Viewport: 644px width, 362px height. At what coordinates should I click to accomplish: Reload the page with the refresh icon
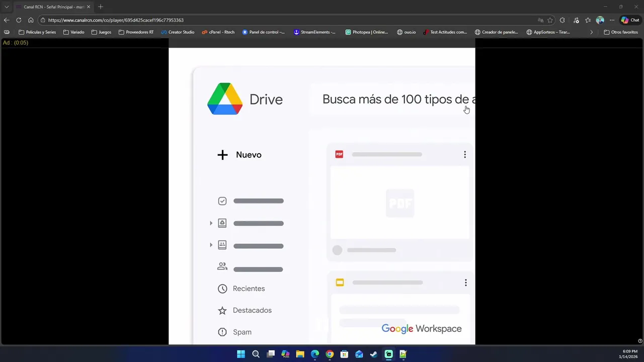coord(19,20)
